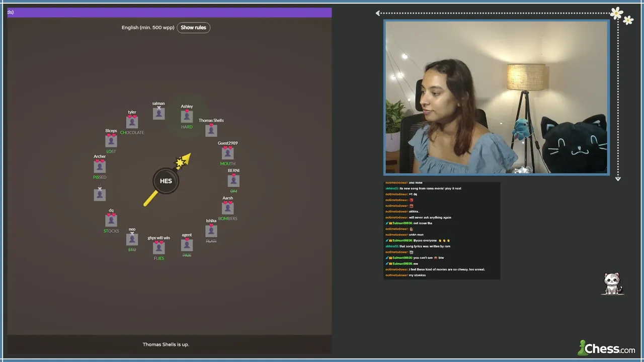Screen dimensions: 644x362
Task: Click Guest2989's word MOUTH
Action: point(227,163)
